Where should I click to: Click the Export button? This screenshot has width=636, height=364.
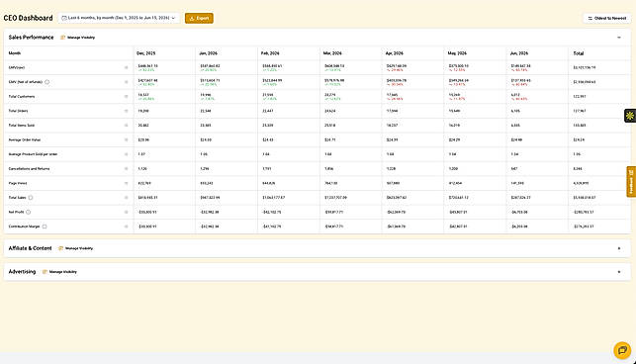pos(199,18)
